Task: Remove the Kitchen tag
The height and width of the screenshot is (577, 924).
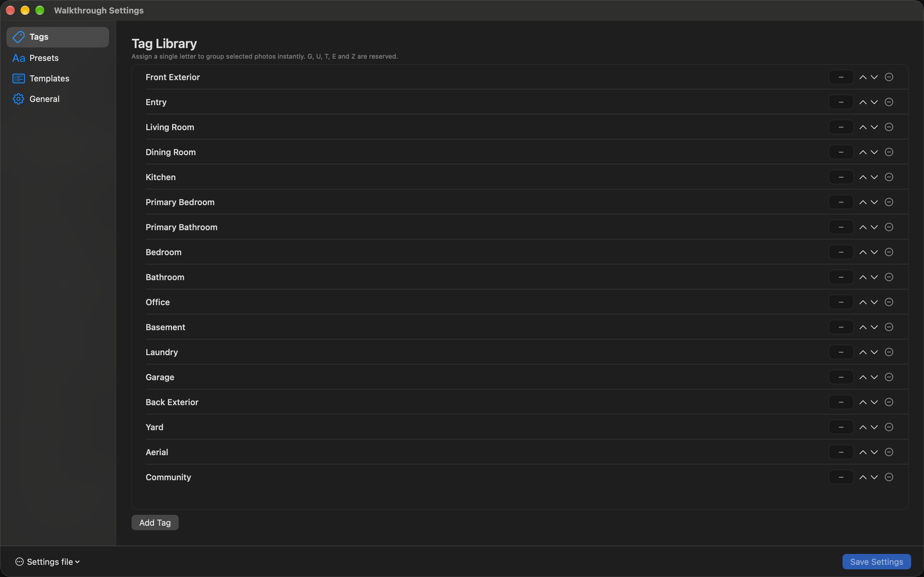Action: (889, 177)
